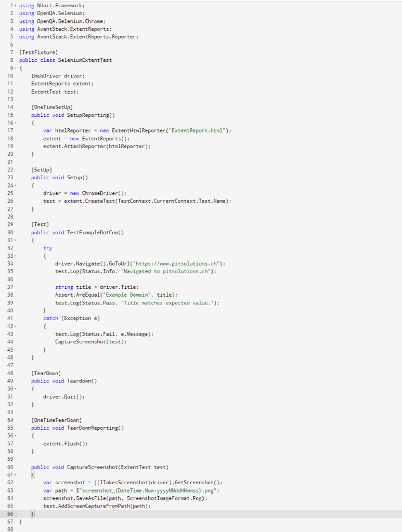The height and width of the screenshot is (532, 402).
Task: Collapse the CaptureScreenshot body at line 61
Action: pos(15,475)
